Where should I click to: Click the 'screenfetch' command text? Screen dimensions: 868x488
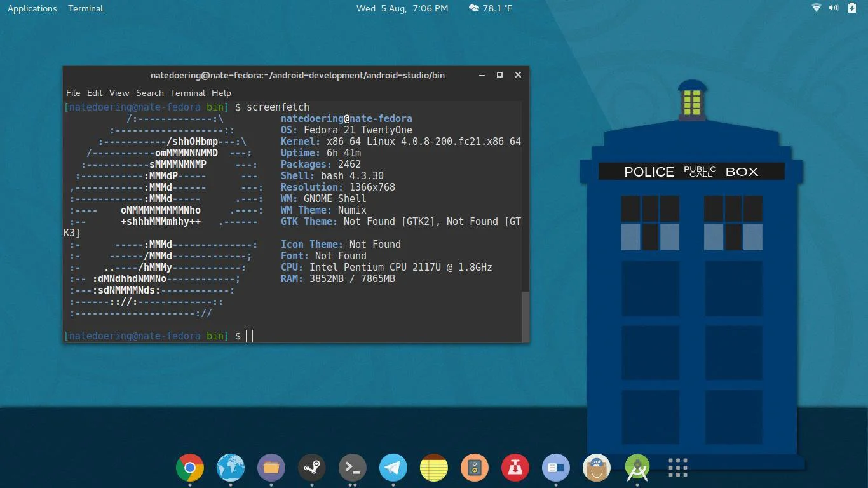click(x=278, y=107)
